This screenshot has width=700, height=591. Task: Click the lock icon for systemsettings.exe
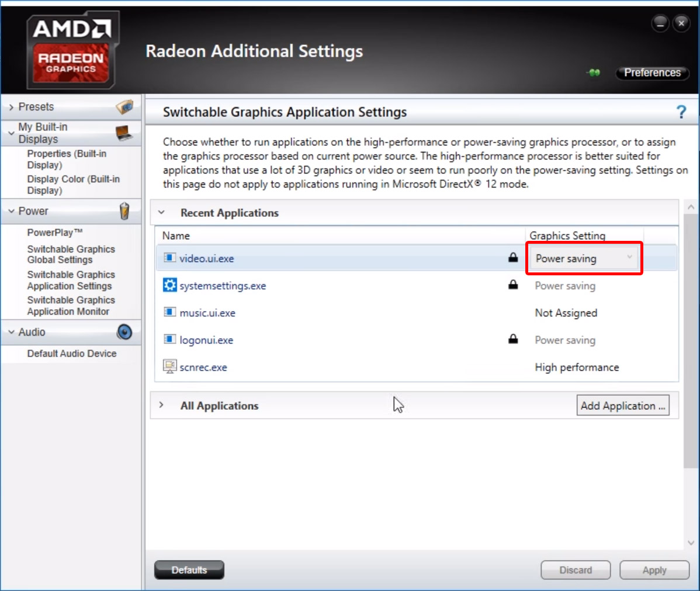[514, 285]
